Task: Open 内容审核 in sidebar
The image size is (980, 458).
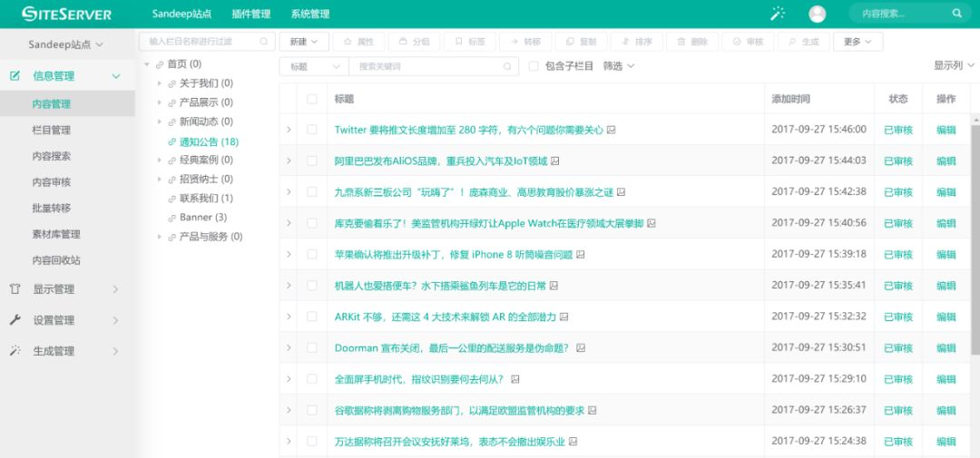Action: tap(51, 181)
